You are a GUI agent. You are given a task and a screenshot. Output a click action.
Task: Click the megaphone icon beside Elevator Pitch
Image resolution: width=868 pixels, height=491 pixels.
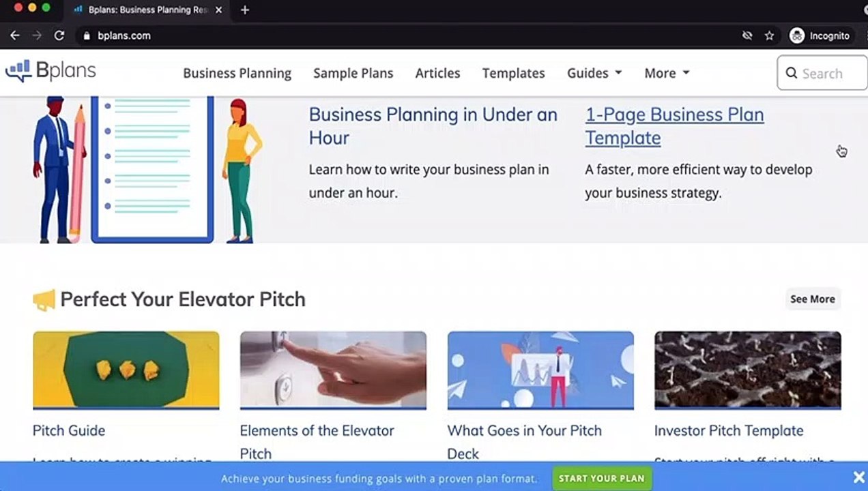click(44, 300)
